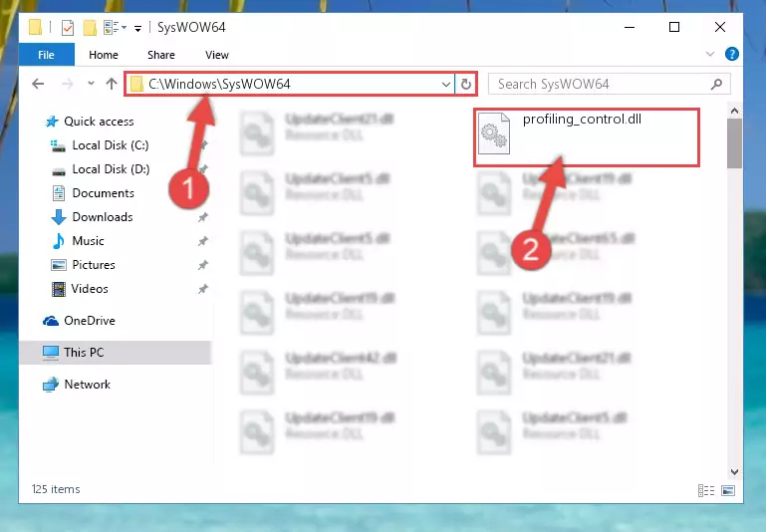Select OneDrive in the navigation pane

pyautogui.click(x=90, y=321)
